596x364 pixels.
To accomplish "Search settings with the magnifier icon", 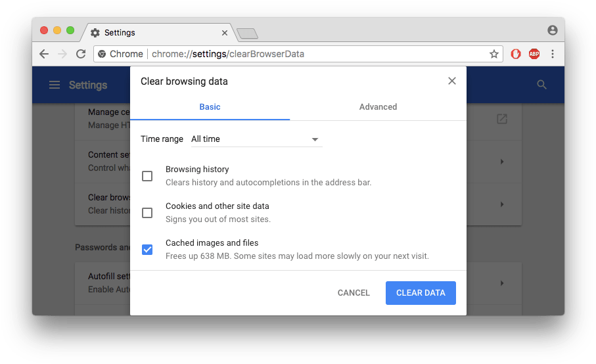I will point(541,85).
